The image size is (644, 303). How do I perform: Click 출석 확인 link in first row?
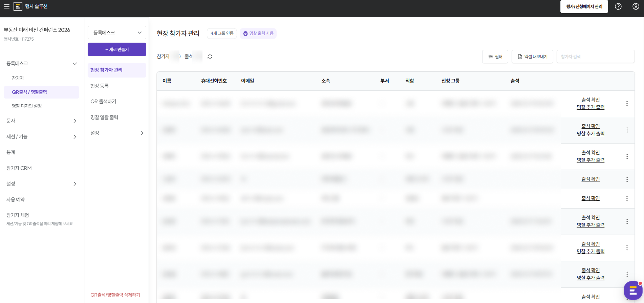click(591, 100)
